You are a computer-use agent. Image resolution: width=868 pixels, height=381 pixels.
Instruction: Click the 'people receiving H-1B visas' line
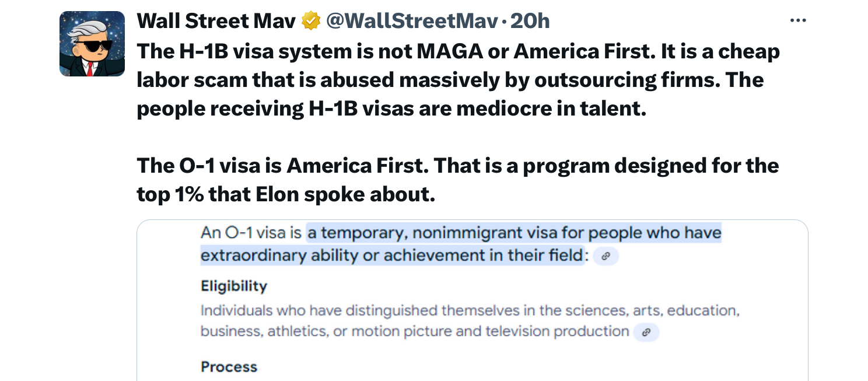pyautogui.click(x=391, y=109)
